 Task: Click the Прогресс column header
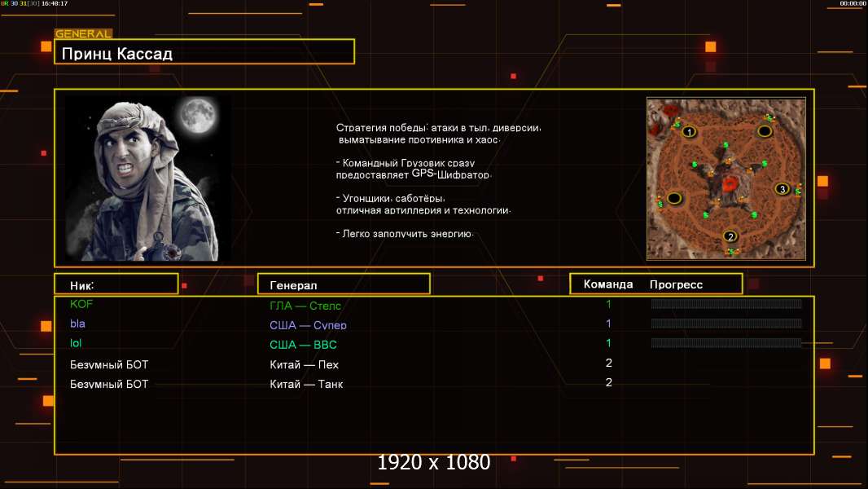tap(676, 284)
